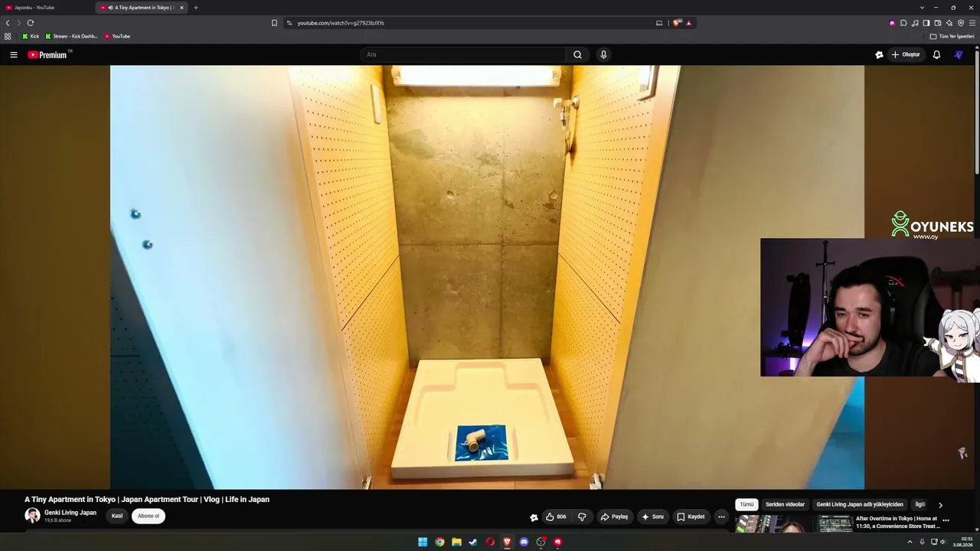Bookmark this page with the bookmark icon

coord(274,23)
